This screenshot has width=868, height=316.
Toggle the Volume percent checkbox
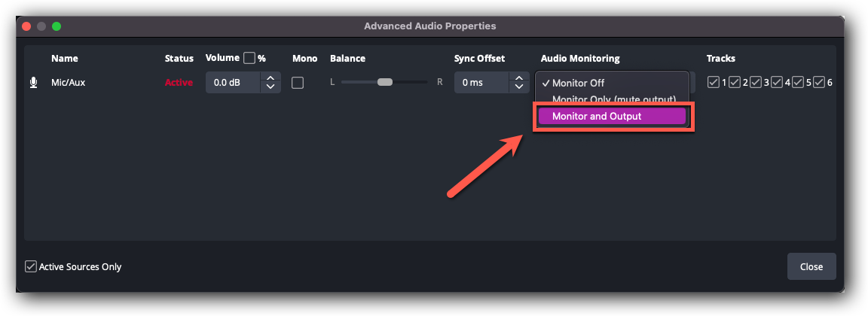(x=249, y=58)
